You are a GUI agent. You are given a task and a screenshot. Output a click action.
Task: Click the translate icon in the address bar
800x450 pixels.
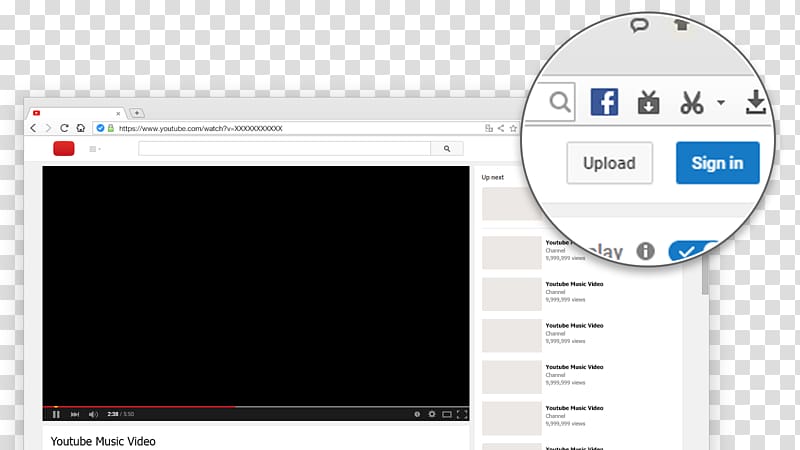pyautogui.click(x=489, y=128)
